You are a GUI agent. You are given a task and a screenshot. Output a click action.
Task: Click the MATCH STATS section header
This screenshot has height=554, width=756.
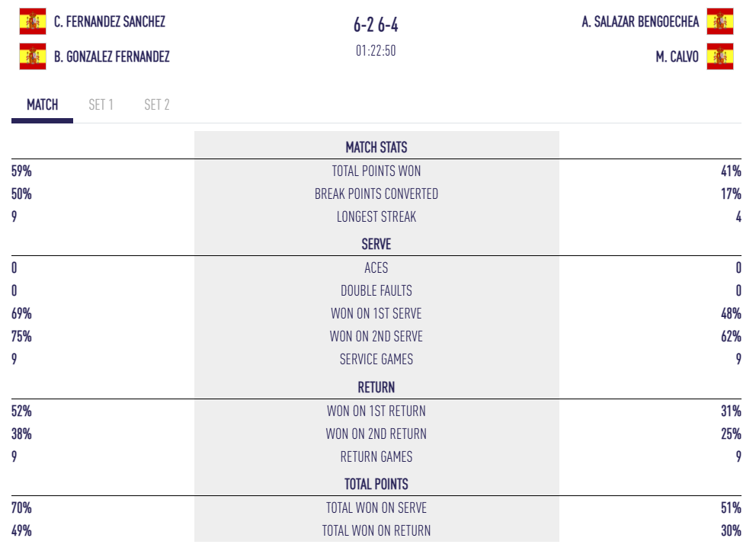point(376,148)
